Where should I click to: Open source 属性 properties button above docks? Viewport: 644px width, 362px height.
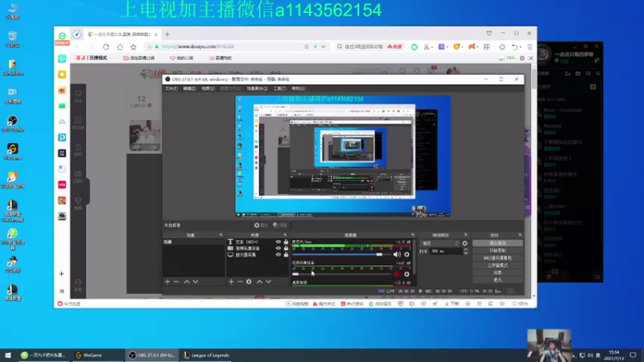(261, 225)
